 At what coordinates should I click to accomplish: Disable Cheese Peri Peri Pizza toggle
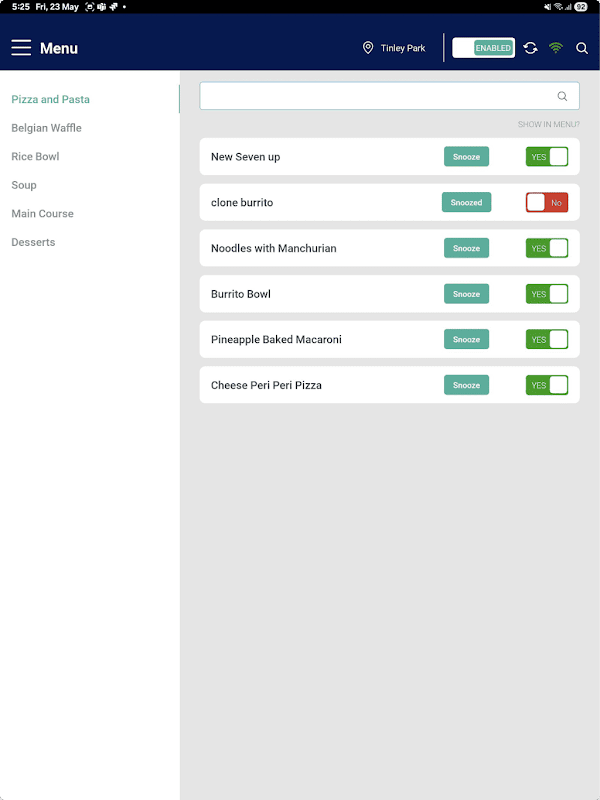pyautogui.click(x=547, y=385)
